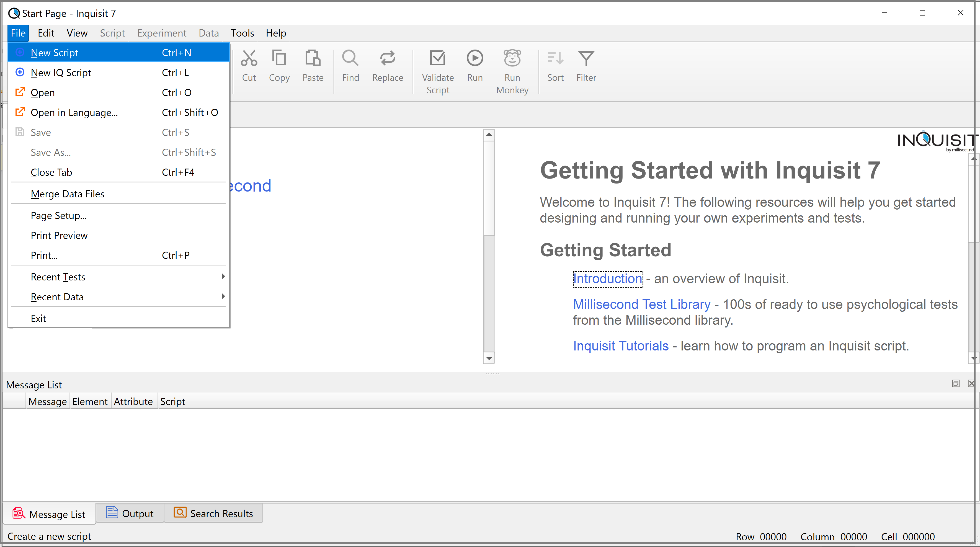
Task: Click the Data menu
Action: (x=208, y=33)
